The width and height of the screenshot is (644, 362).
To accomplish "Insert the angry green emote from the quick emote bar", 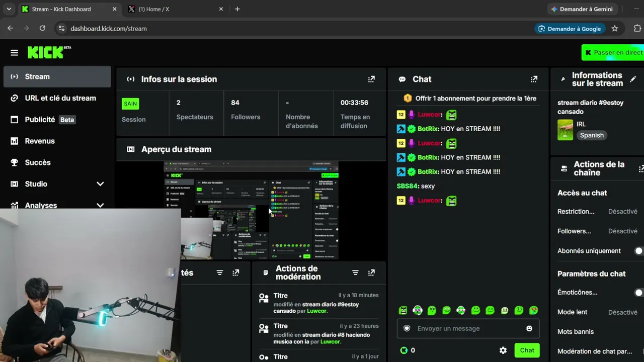I will [403, 311].
